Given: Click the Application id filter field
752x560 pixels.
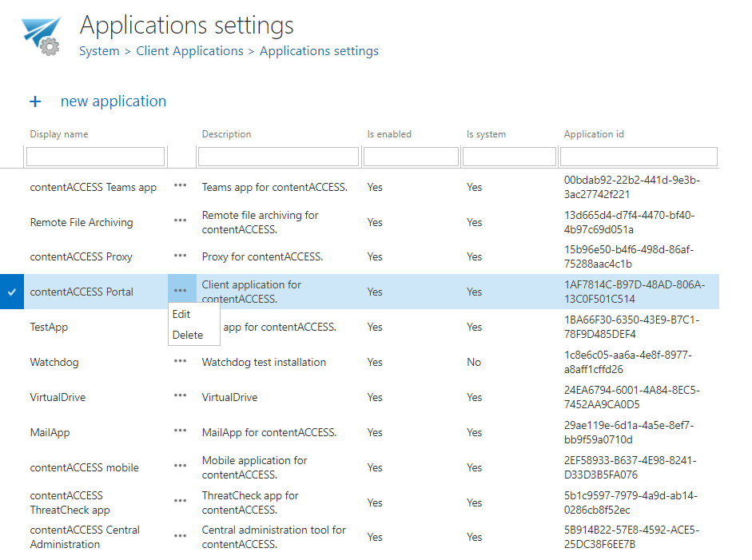Looking at the screenshot, I should pyautogui.click(x=640, y=157).
